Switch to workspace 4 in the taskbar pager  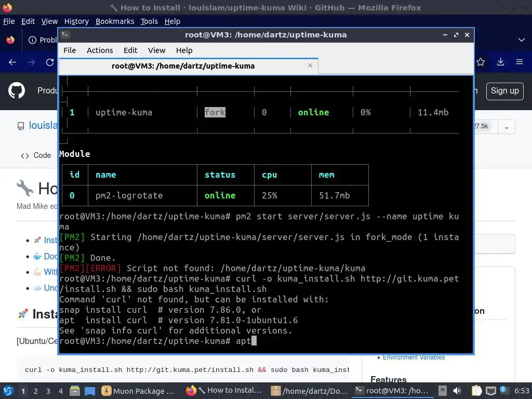(x=60, y=391)
